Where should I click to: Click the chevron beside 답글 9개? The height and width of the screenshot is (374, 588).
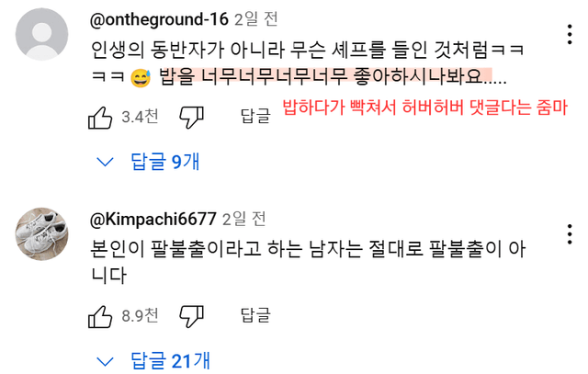tap(106, 163)
